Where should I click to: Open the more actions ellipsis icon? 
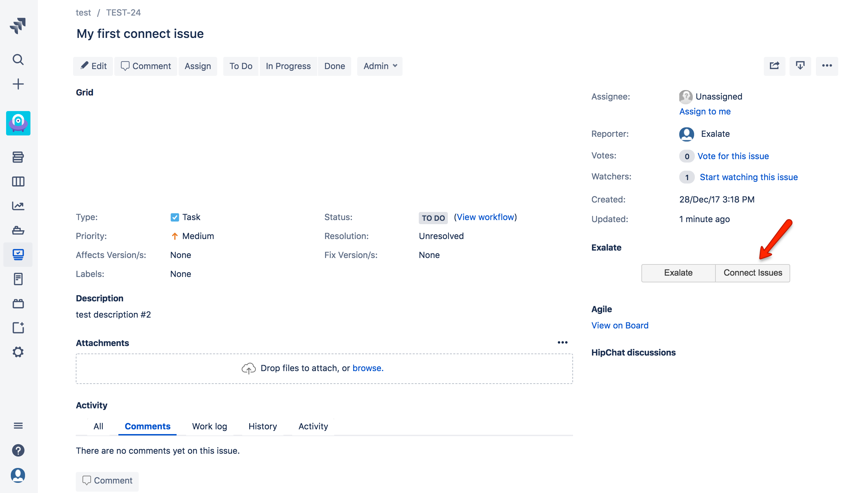(x=827, y=66)
